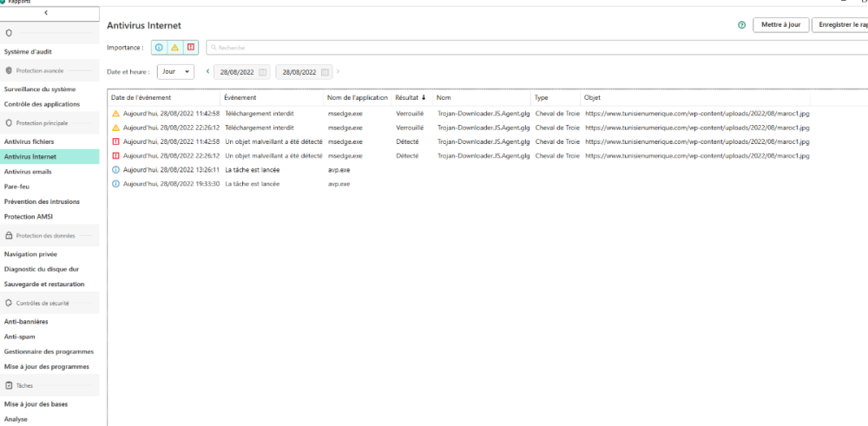
Task: Sort by Date de l'événement column
Action: (164, 97)
